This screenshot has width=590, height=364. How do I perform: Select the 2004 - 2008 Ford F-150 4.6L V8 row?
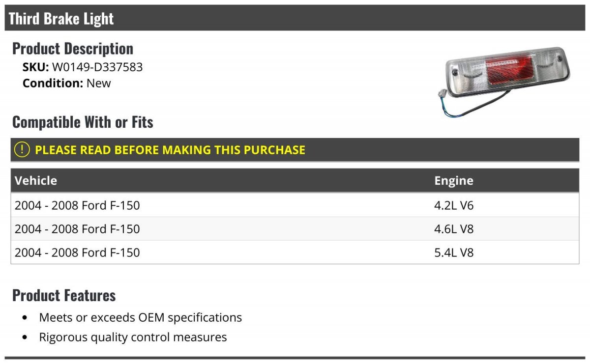coord(295,229)
